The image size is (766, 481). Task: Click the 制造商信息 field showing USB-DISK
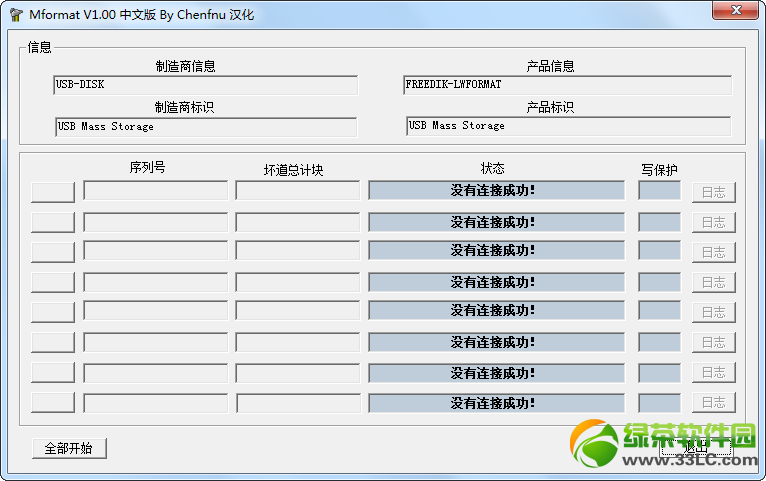point(205,85)
